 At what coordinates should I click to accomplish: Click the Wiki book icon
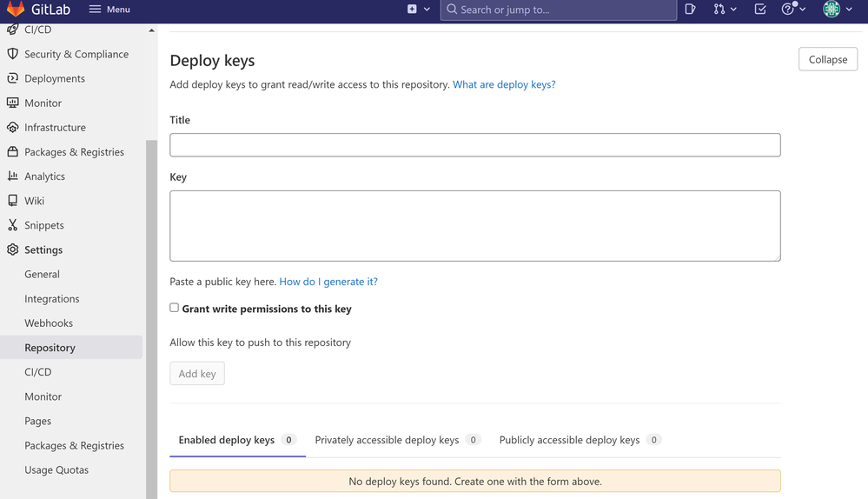pos(12,201)
